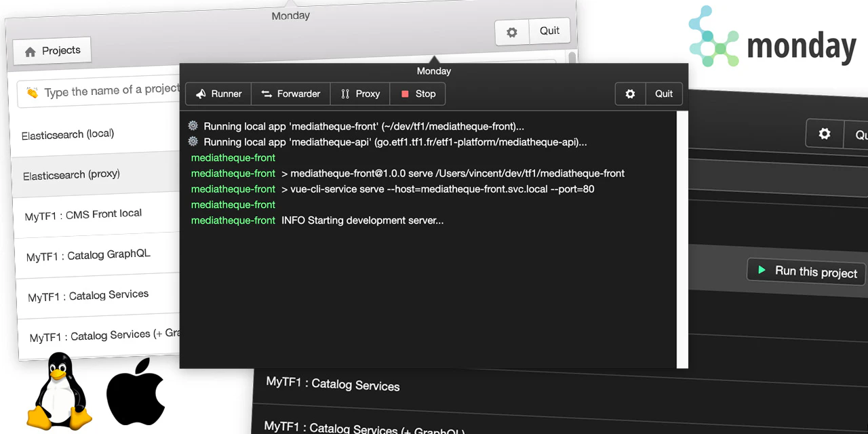Click the green play triangle icon
Image resolution: width=868 pixels, height=434 pixels.
click(762, 270)
